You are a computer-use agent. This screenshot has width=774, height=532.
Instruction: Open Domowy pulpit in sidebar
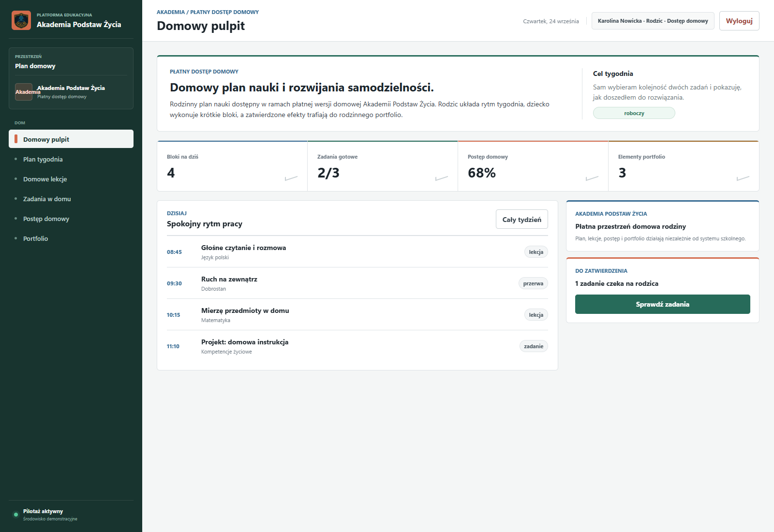click(x=71, y=139)
